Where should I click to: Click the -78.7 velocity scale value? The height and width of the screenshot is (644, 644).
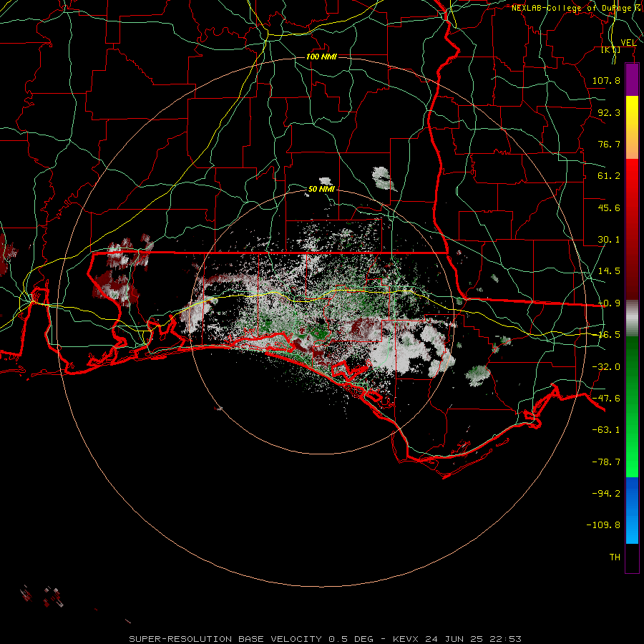[606, 462]
